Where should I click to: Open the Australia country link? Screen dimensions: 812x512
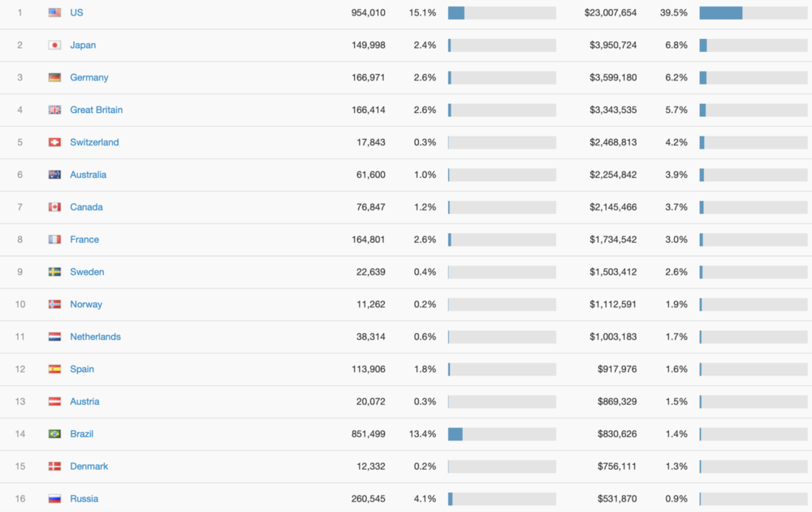point(88,175)
